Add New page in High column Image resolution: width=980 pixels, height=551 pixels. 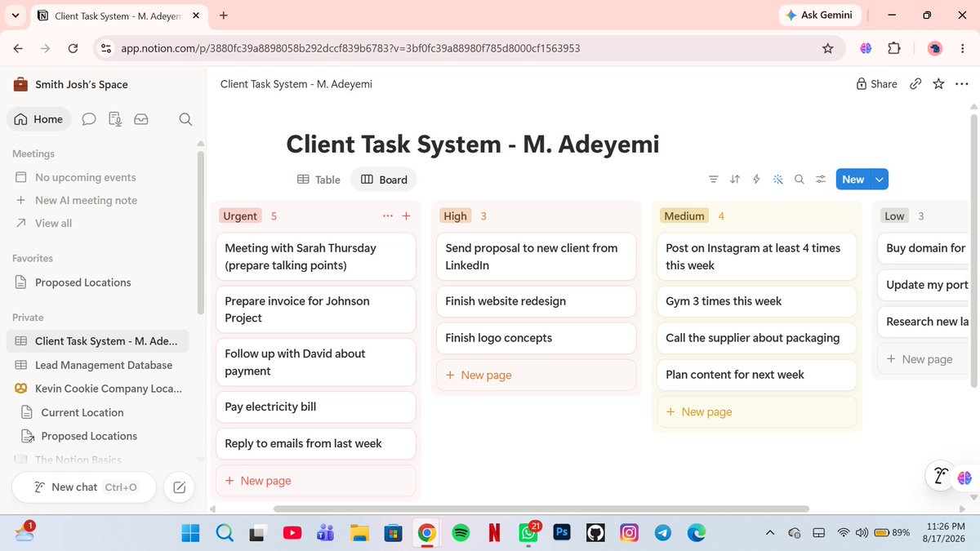point(536,375)
